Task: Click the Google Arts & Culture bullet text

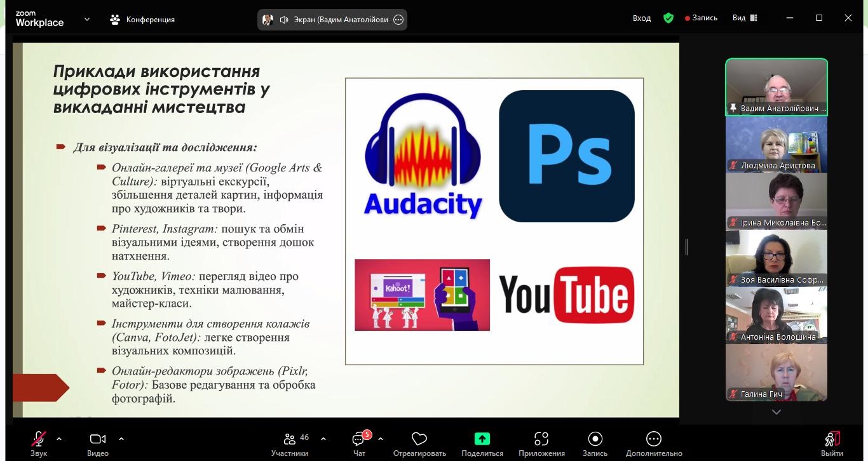Action: (x=217, y=188)
